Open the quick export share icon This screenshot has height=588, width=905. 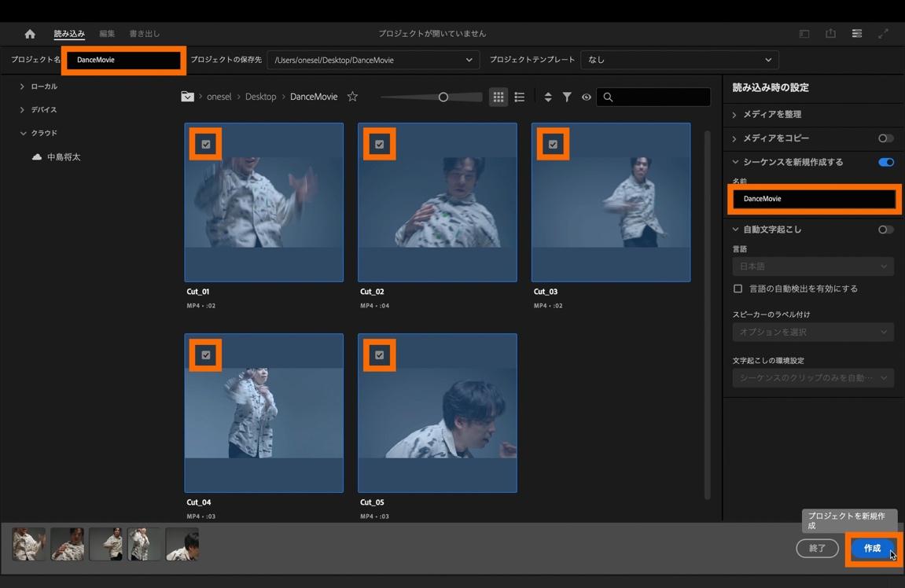click(830, 34)
